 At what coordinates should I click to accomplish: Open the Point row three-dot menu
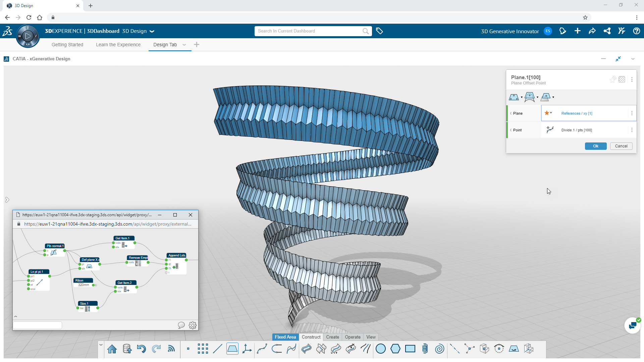632,130
